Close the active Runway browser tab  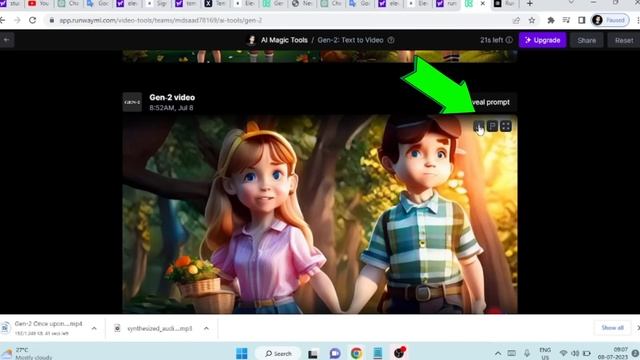click(x=482, y=4)
